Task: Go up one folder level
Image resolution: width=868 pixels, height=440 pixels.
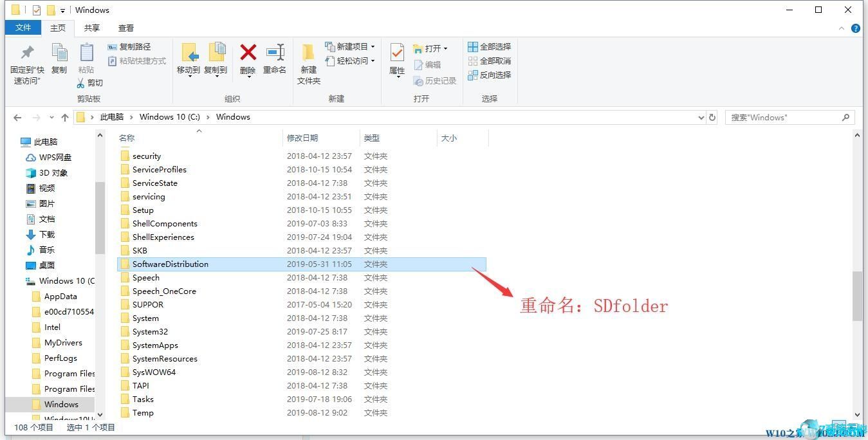Action: click(x=65, y=118)
